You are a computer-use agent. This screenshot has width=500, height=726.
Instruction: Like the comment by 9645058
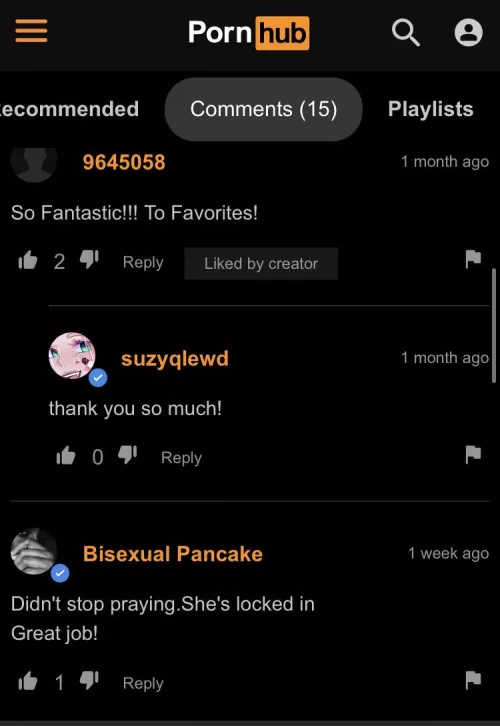point(28,260)
